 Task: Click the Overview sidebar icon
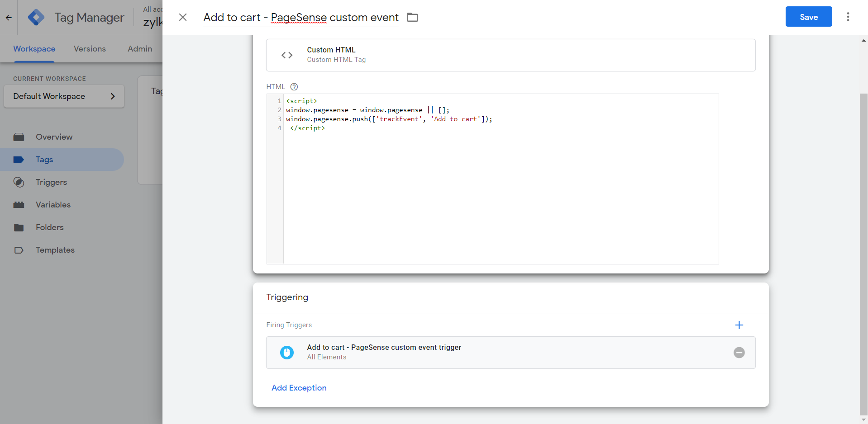[x=19, y=137]
